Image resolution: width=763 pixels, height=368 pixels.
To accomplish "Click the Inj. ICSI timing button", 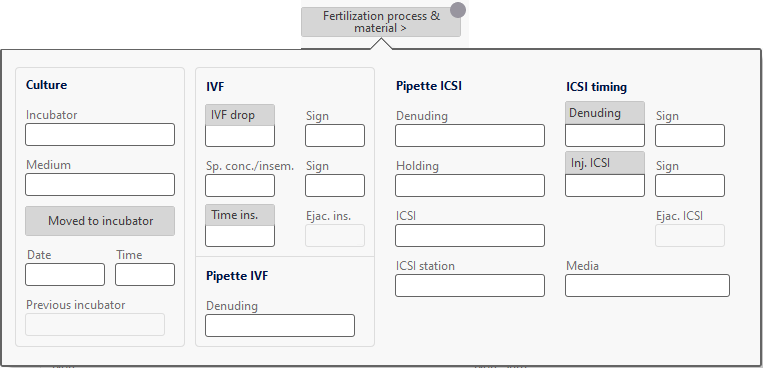I will 605,163.
